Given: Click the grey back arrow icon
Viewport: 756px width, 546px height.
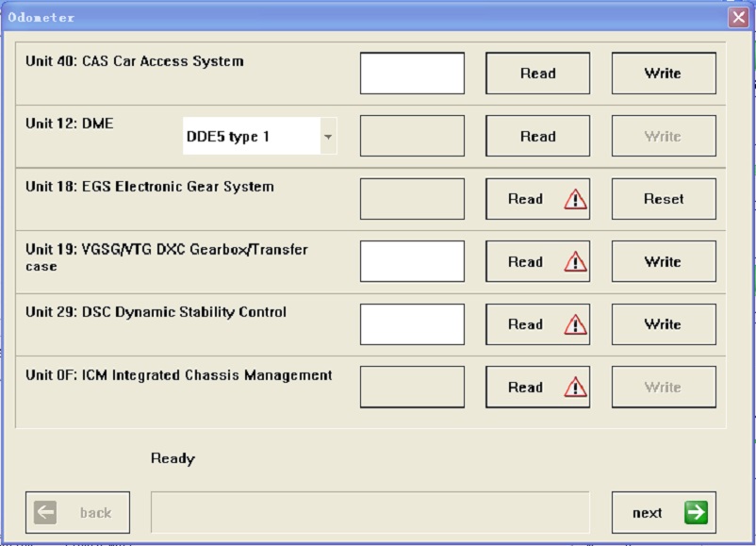Looking at the screenshot, I should click(45, 512).
